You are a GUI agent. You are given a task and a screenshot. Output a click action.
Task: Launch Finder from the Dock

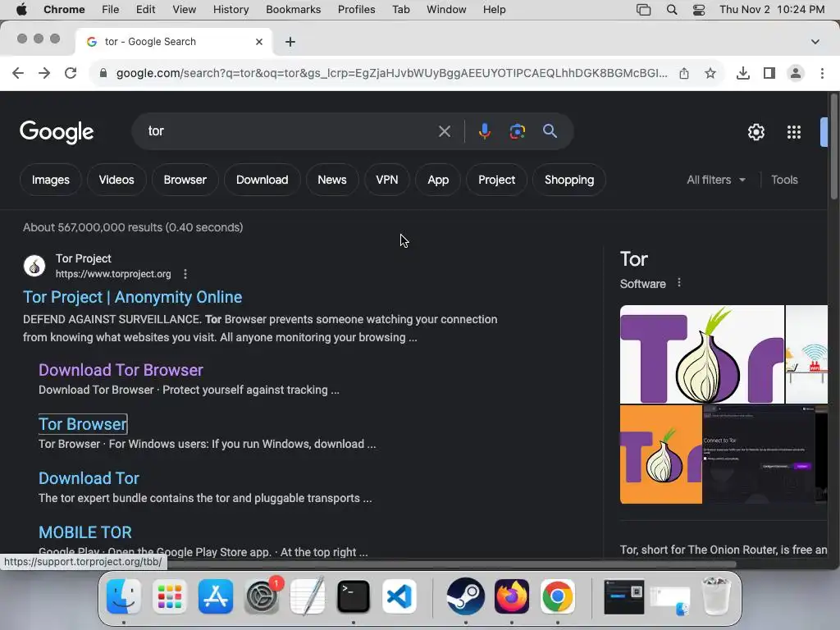pyautogui.click(x=124, y=596)
